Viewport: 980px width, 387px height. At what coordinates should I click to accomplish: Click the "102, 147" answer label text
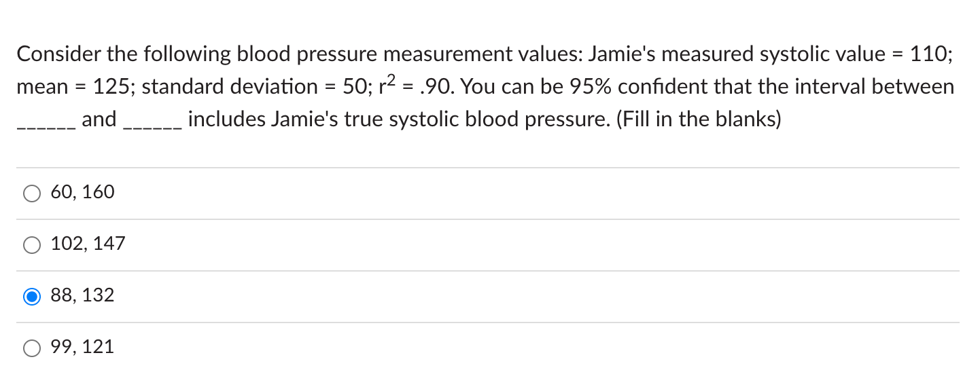(x=88, y=244)
